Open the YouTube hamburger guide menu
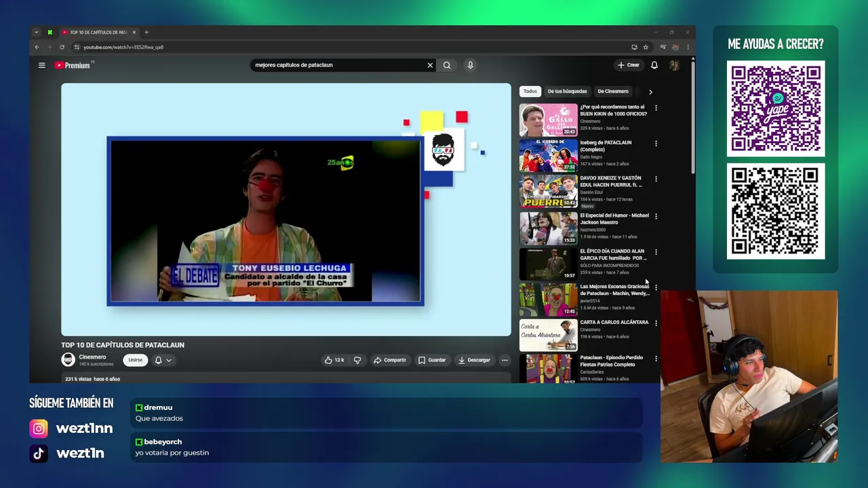 pos(42,65)
